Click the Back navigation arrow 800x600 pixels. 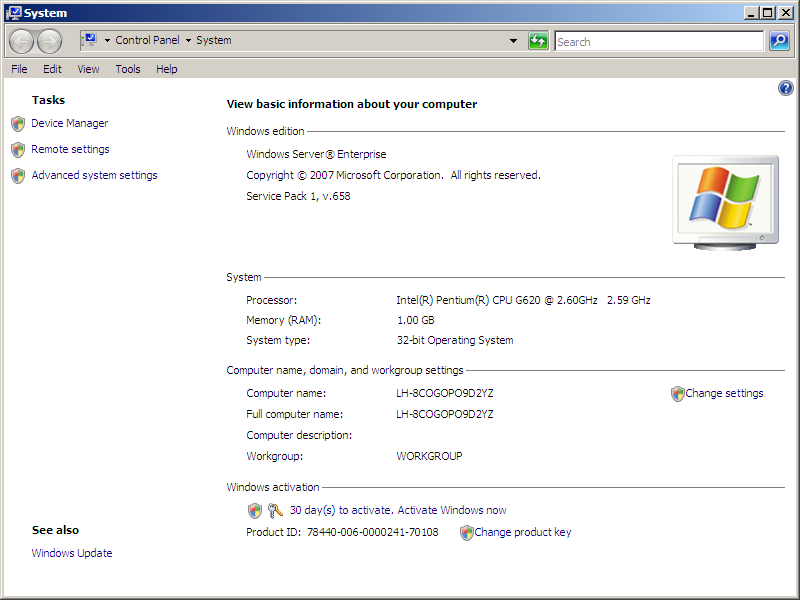coord(21,41)
